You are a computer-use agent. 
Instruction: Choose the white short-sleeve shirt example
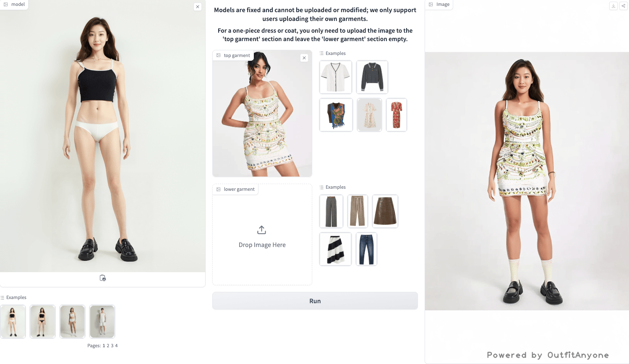[x=335, y=77]
